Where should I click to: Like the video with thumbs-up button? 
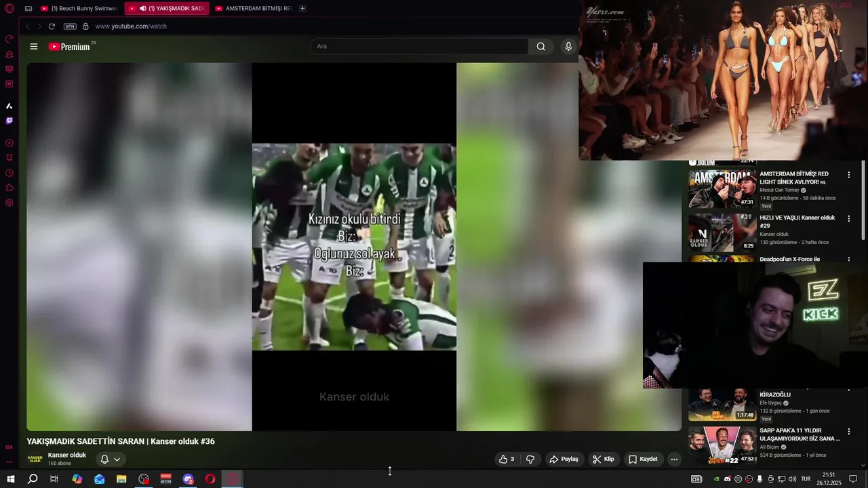click(507, 459)
